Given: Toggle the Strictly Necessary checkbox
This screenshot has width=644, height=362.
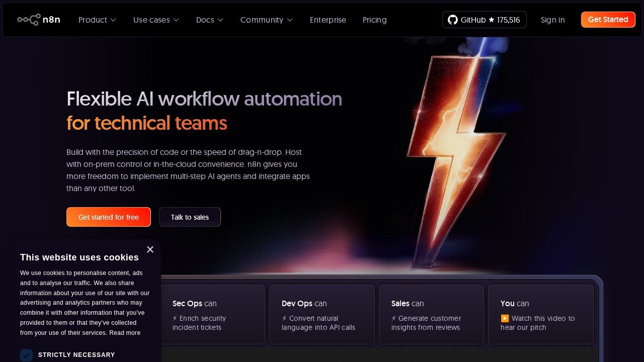Looking at the screenshot, I should pos(27,355).
